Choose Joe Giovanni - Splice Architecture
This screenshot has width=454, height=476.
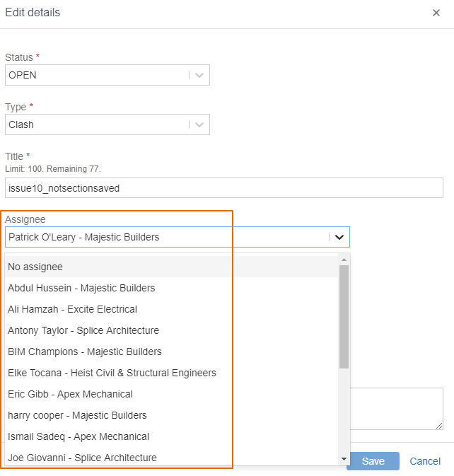point(171,458)
